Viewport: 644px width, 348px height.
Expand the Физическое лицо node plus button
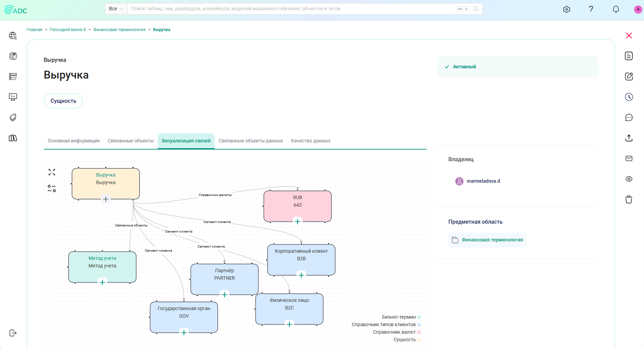(289, 324)
